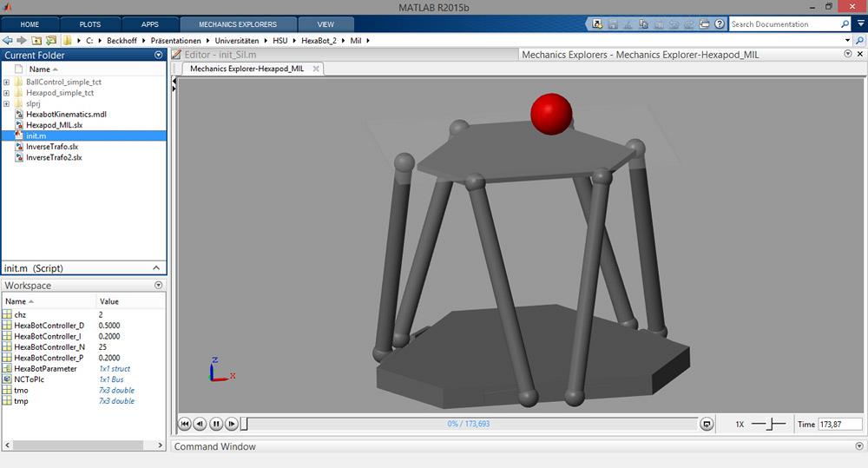Screen dimensions: 868x468
Task: Click the up one folder icon
Action: tap(36, 40)
